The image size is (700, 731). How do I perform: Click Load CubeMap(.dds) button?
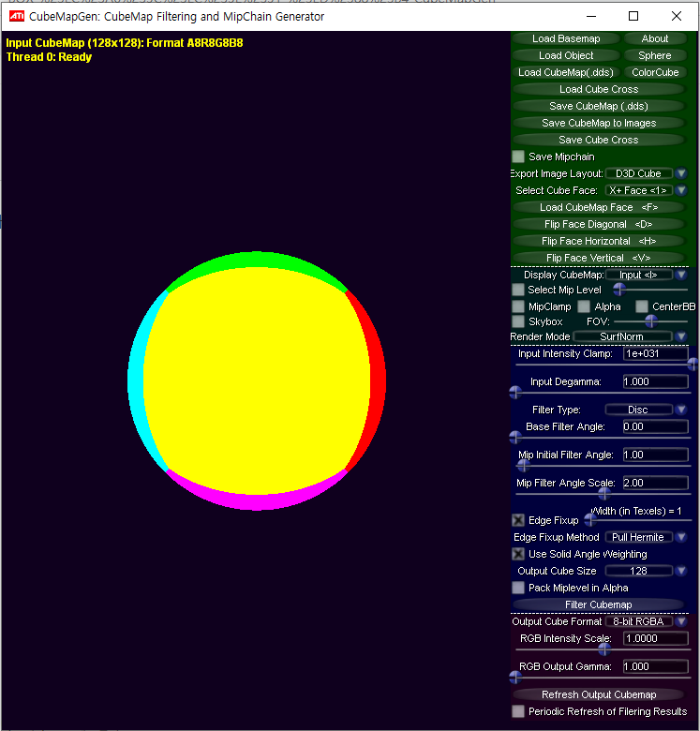[x=566, y=72]
